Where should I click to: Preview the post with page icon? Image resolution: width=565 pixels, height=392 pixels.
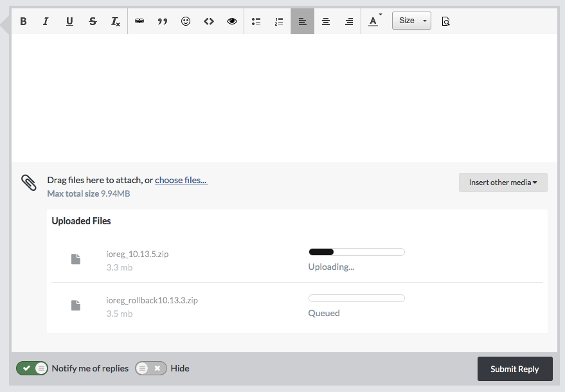[x=445, y=21]
